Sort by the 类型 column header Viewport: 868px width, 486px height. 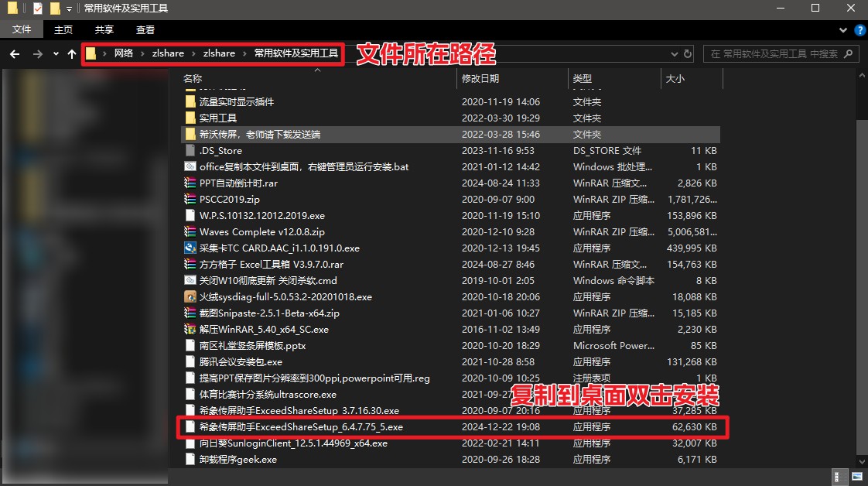click(582, 79)
